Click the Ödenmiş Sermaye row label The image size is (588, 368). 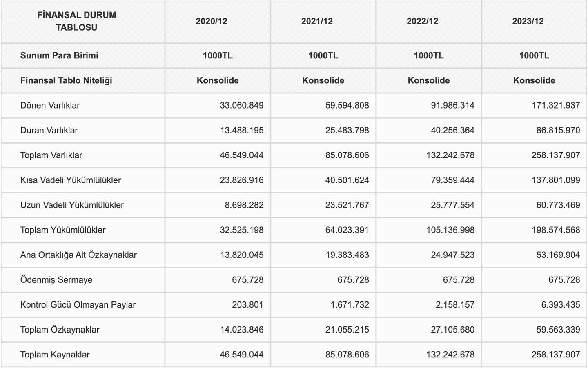pyautogui.click(x=56, y=279)
